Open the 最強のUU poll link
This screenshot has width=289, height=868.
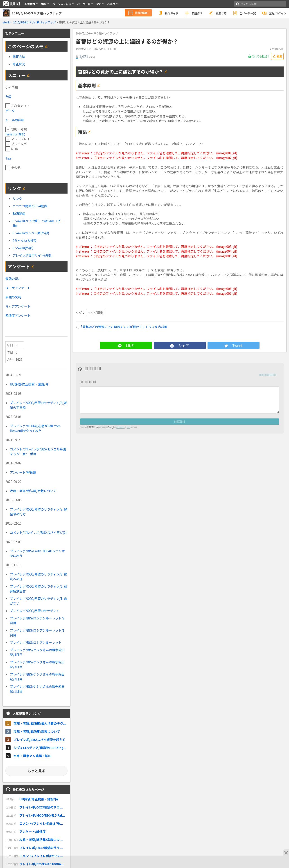(x=12, y=279)
